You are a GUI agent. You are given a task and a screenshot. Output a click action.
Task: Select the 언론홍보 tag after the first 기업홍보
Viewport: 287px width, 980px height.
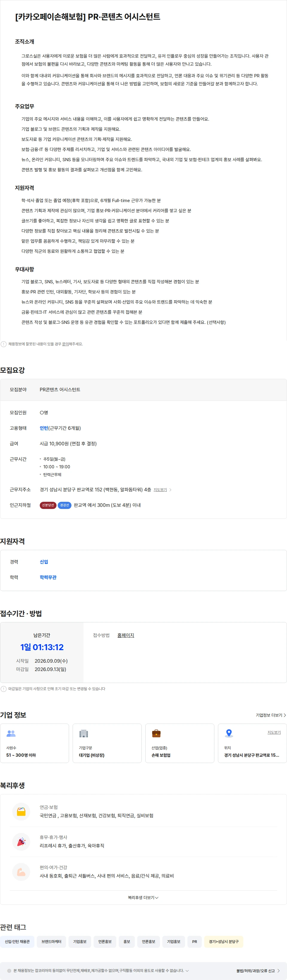[x=105, y=941]
